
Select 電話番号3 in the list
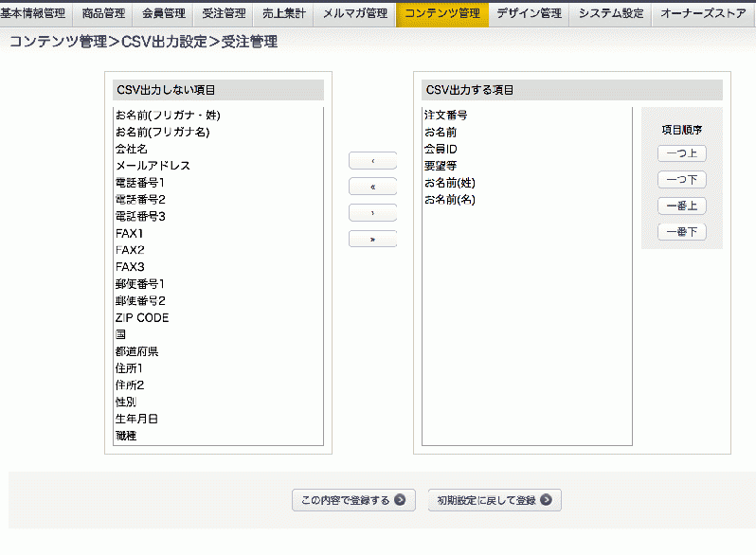tap(218, 217)
